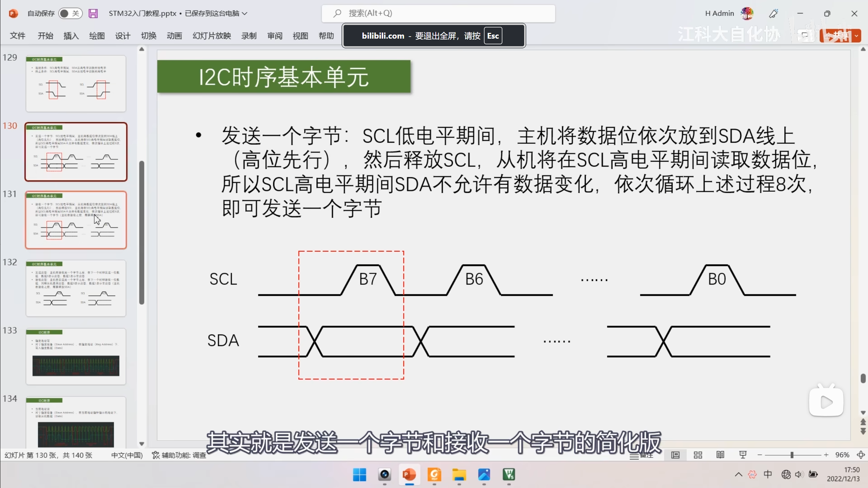The image size is (868, 488).
Task: Click the zoom in plus button
Action: 826,455
